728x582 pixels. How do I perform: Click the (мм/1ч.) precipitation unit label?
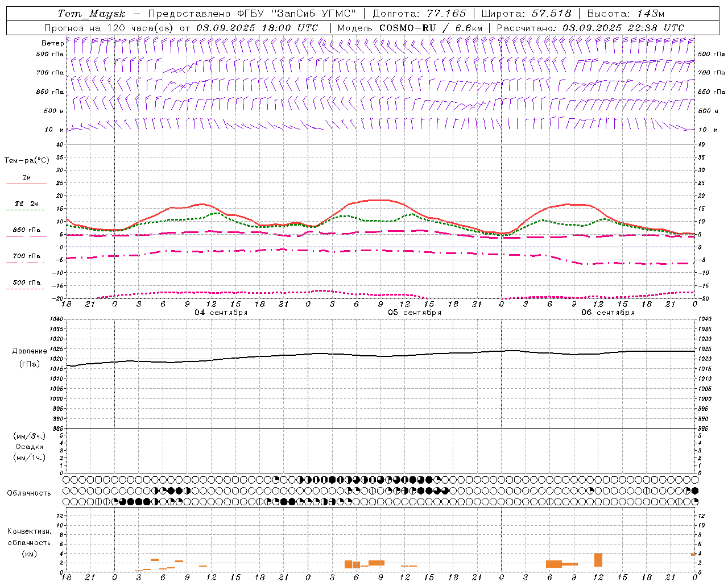click(x=30, y=458)
